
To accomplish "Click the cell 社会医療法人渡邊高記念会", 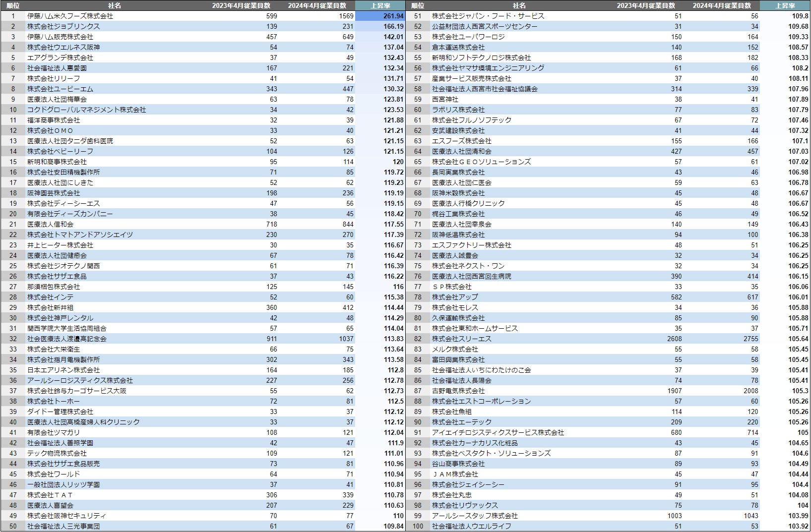I will click(x=66, y=339).
